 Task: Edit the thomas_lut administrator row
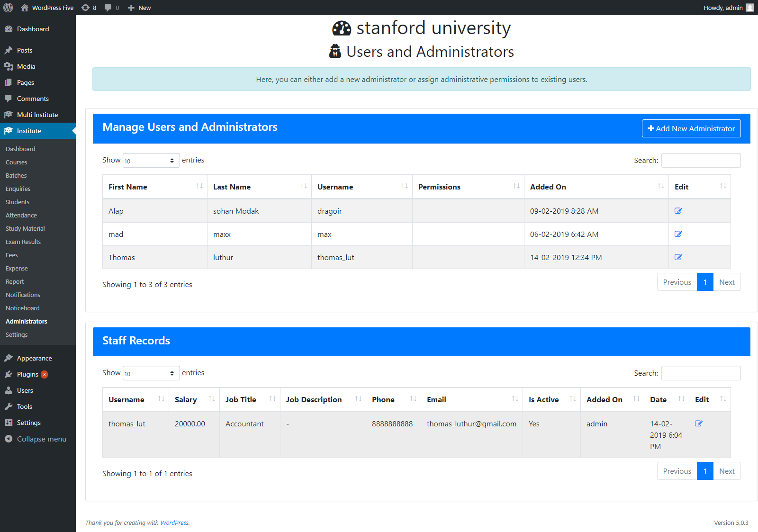[x=678, y=257]
